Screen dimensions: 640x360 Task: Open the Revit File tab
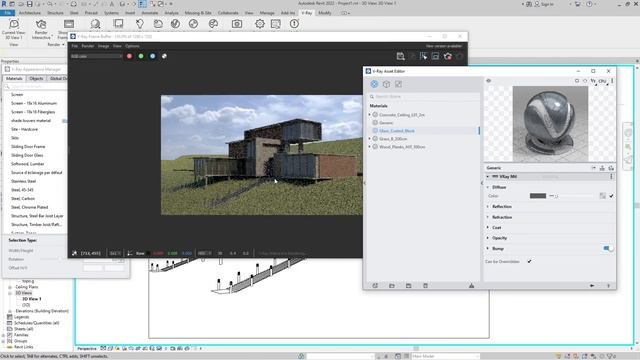pyautogui.click(x=7, y=13)
